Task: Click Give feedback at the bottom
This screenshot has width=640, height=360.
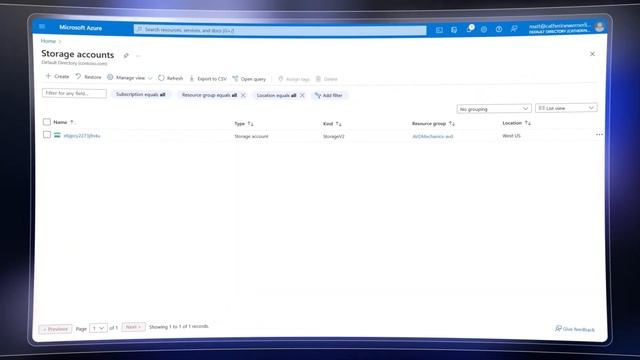Action: pyautogui.click(x=575, y=329)
